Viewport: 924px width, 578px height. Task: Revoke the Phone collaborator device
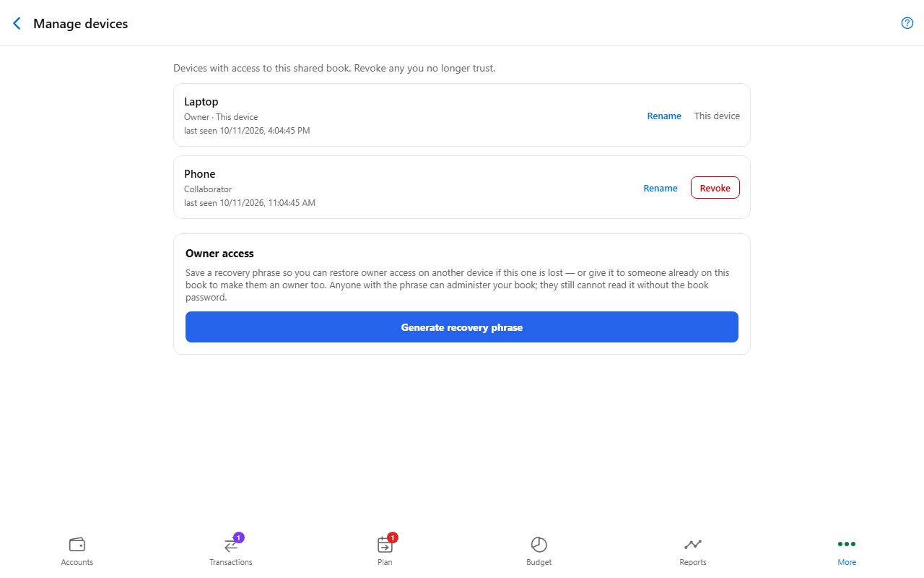[x=715, y=188]
